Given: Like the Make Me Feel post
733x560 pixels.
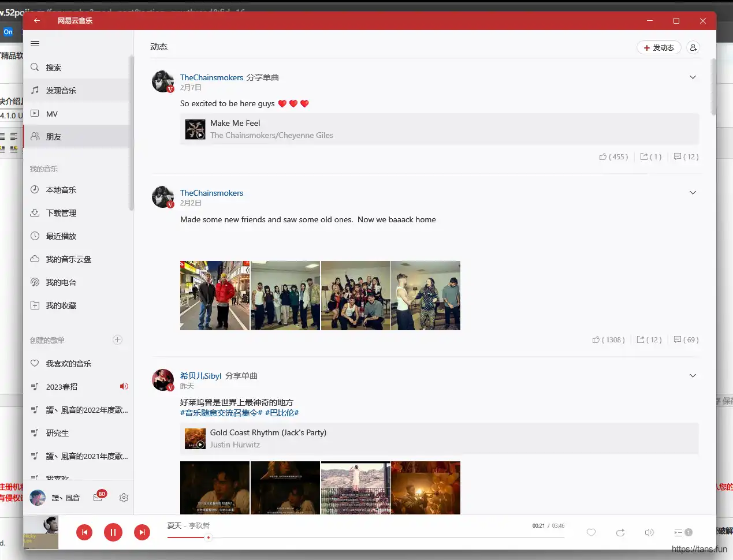Looking at the screenshot, I should click(x=613, y=157).
